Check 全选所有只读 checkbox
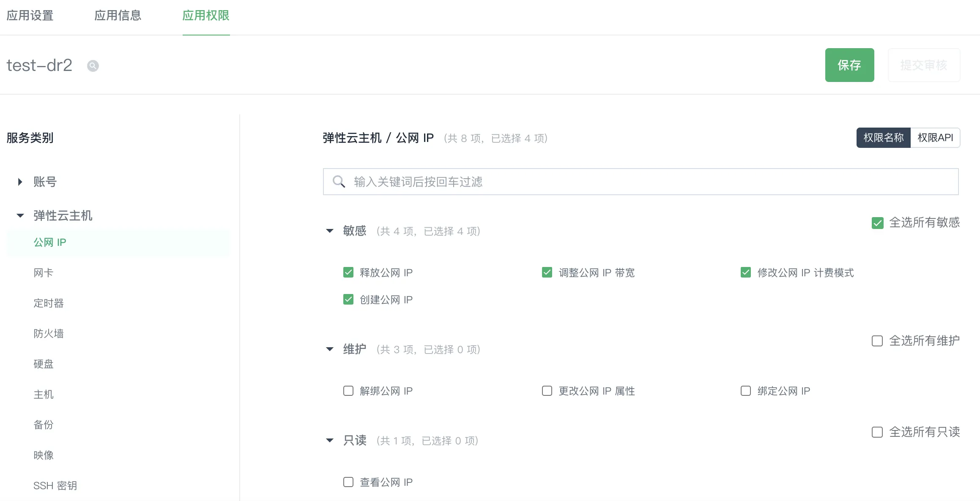Image resolution: width=980 pixels, height=501 pixels. (x=877, y=432)
